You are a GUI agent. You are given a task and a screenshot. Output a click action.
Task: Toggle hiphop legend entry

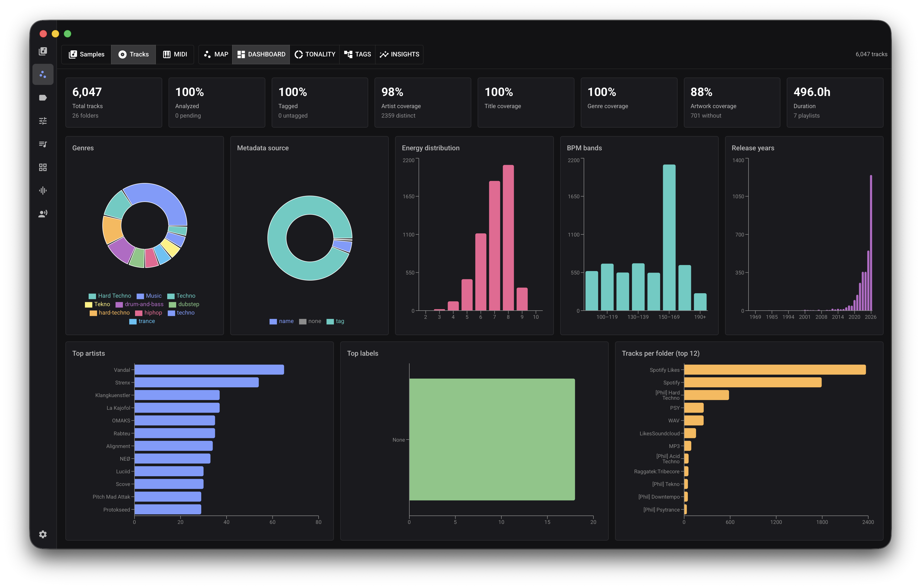point(149,313)
